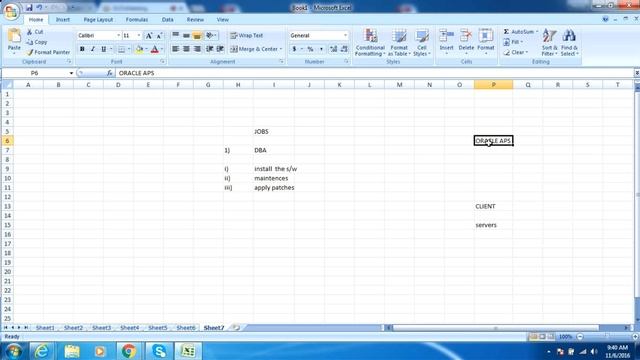Screen dimensions: 640x360
Task: Select cell containing CLIENT
Action: click(x=493, y=207)
